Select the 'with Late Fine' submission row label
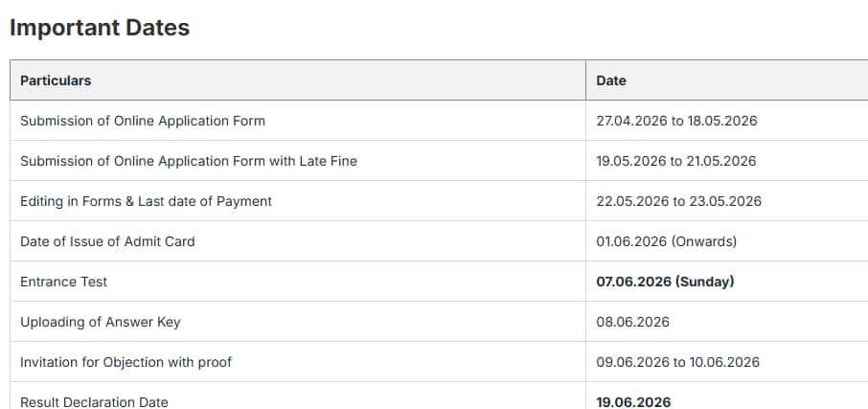 coord(189,161)
